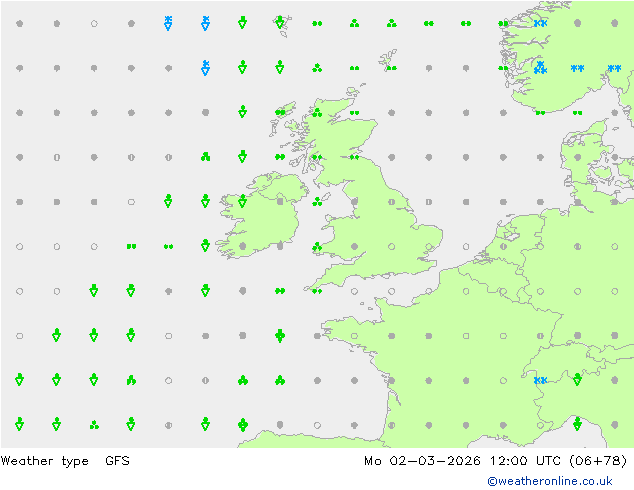
Task: Select the 'Weather type' caption text
Action: tap(44, 461)
